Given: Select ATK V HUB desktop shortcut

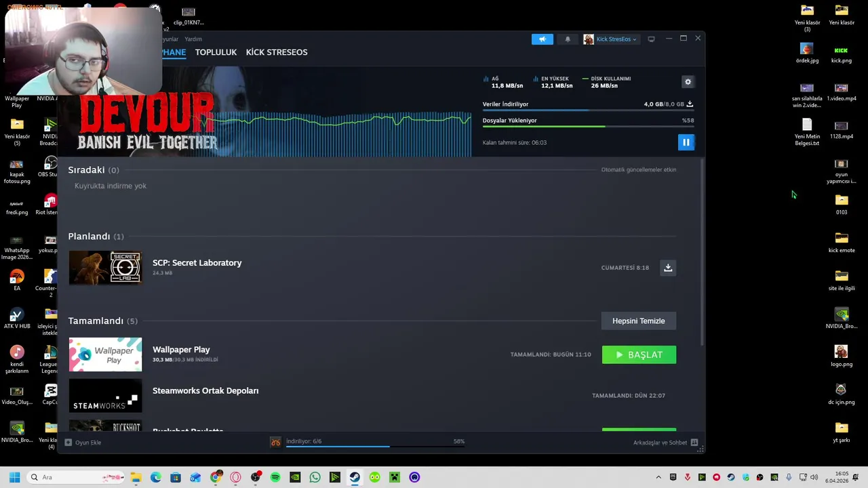Looking at the screenshot, I should [x=17, y=319].
